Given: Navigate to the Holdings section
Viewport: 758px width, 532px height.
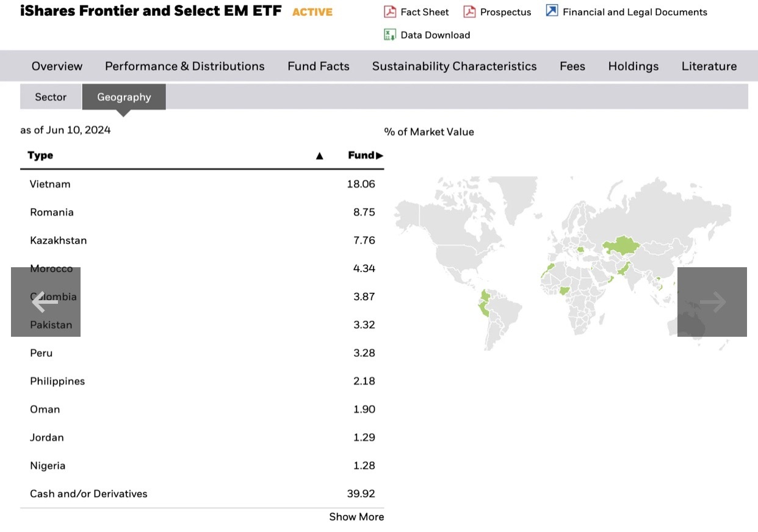Looking at the screenshot, I should 633,66.
